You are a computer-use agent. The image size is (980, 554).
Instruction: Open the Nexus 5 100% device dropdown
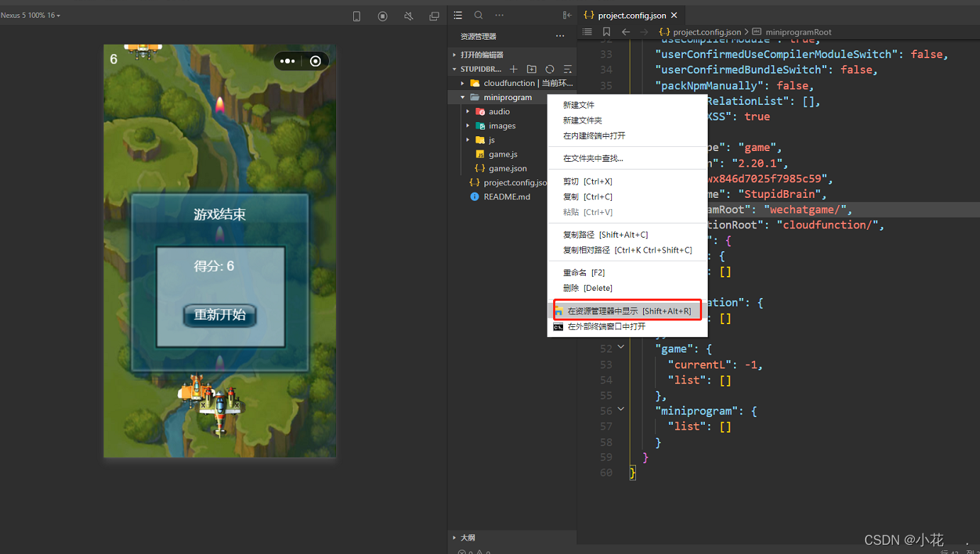pyautogui.click(x=30, y=15)
